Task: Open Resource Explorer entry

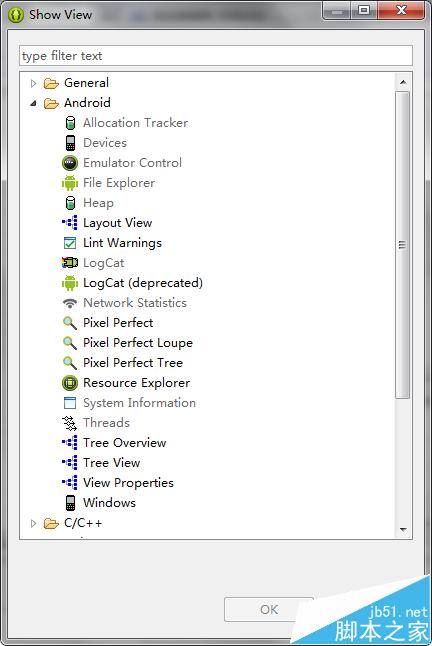Action: (136, 383)
